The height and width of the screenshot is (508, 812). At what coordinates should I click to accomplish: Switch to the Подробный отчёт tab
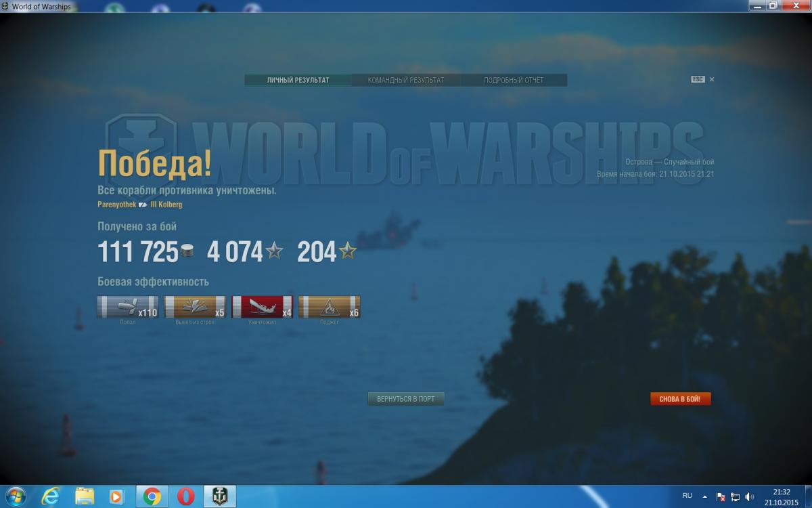tap(514, 80)
